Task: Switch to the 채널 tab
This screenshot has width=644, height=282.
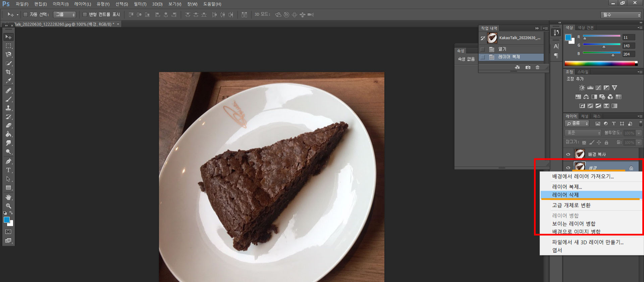Action: tap(585, 116)
